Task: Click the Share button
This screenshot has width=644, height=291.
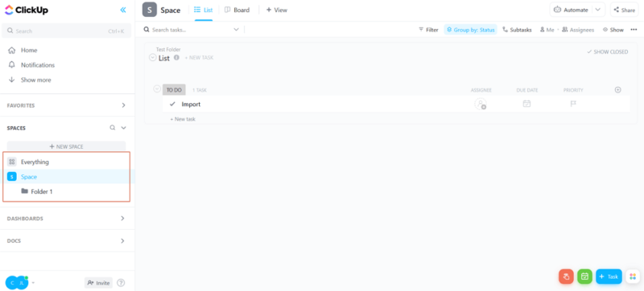Action: point(625,10)
